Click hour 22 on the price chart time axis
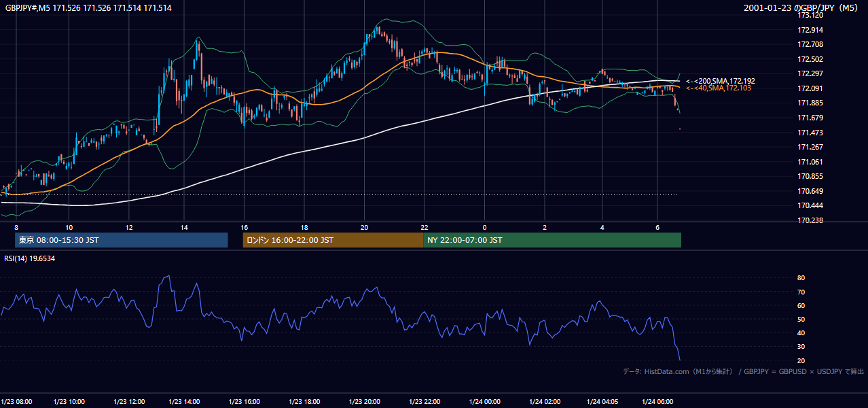Screen dimensions: 868x408 (x=424, y=227)
